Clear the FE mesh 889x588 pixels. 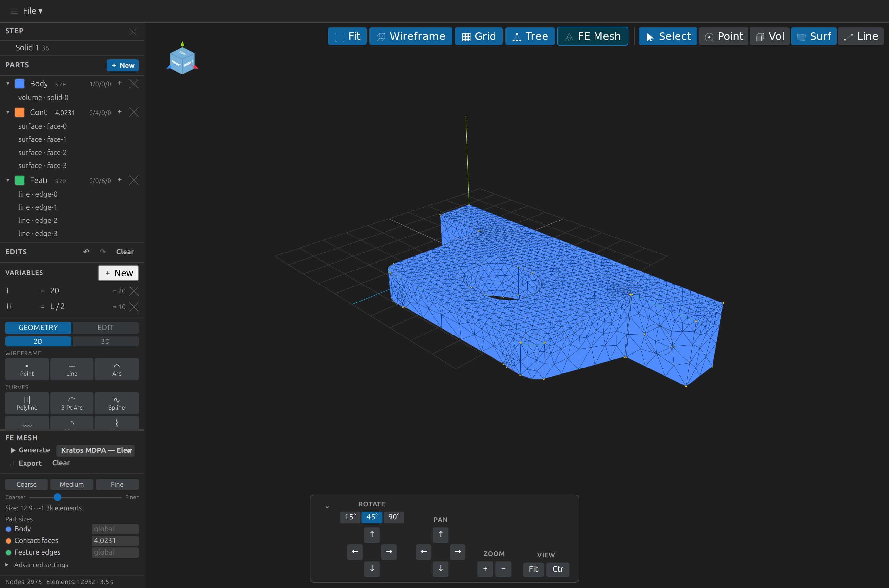click(61, 463)
